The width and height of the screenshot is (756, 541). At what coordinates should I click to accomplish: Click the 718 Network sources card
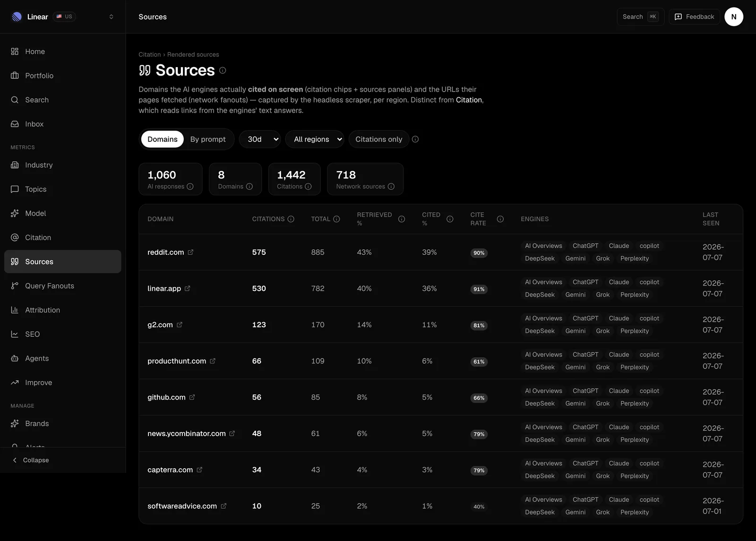(365, 179)
